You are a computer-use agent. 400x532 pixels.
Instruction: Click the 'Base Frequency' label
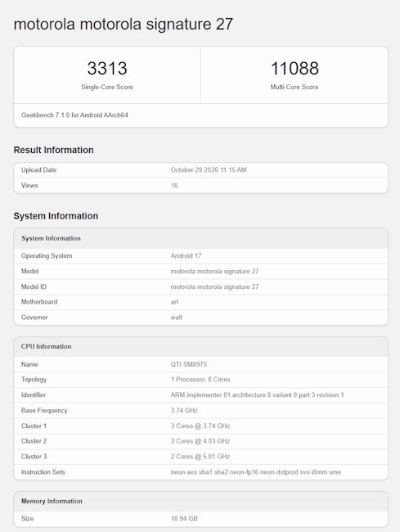[x=44, y=411]
